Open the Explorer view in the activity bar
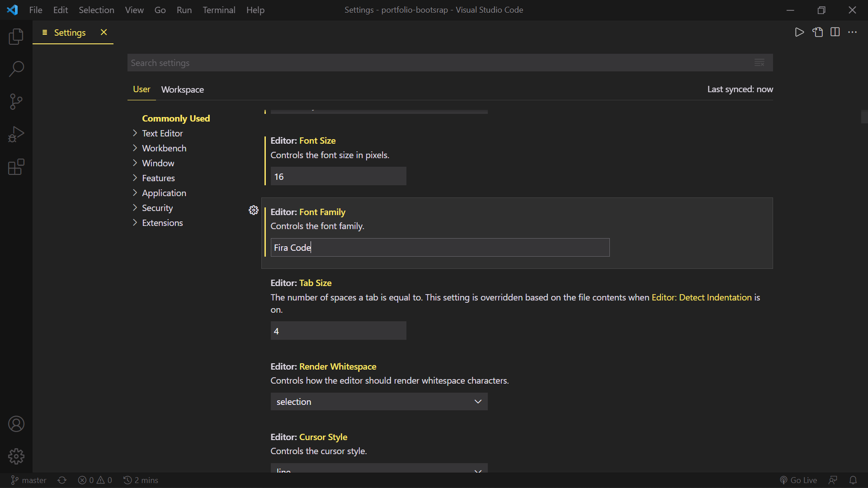The width and height of the screenshot is (868, 488). point(16,37)
